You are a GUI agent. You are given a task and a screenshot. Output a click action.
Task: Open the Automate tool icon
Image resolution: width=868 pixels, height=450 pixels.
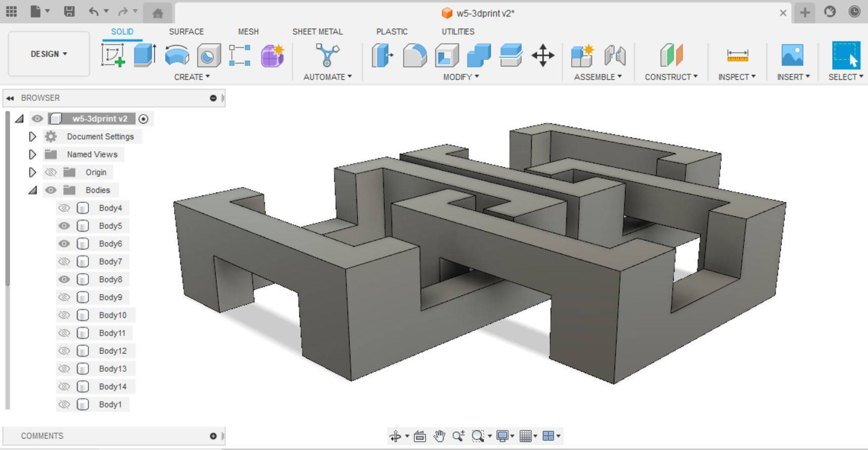(328, 55)
